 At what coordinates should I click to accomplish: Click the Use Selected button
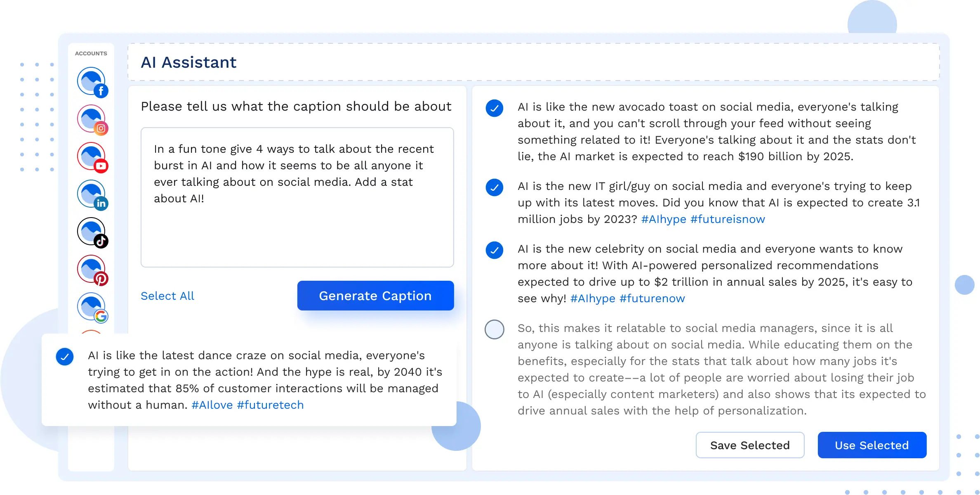pos(872,445)
